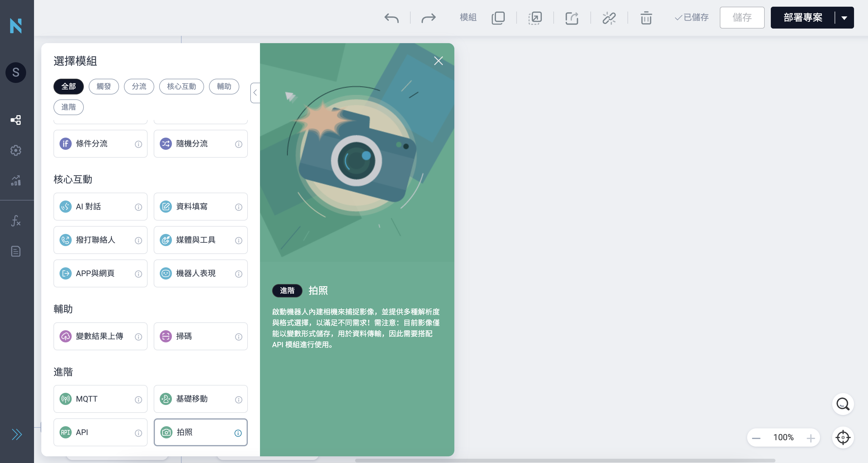Screen dimensions: 868x463
Task: Open the flow editor sidebar icon
Action: 16,120
